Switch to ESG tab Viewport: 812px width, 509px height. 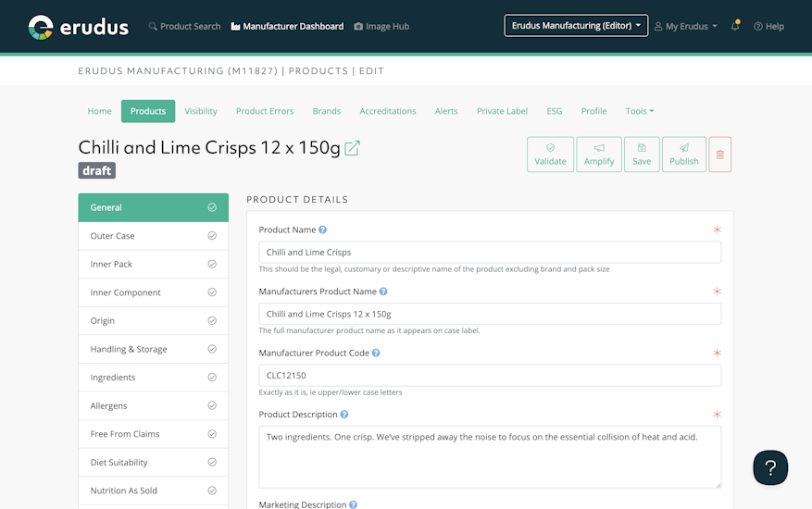click(x=554, y=111)
